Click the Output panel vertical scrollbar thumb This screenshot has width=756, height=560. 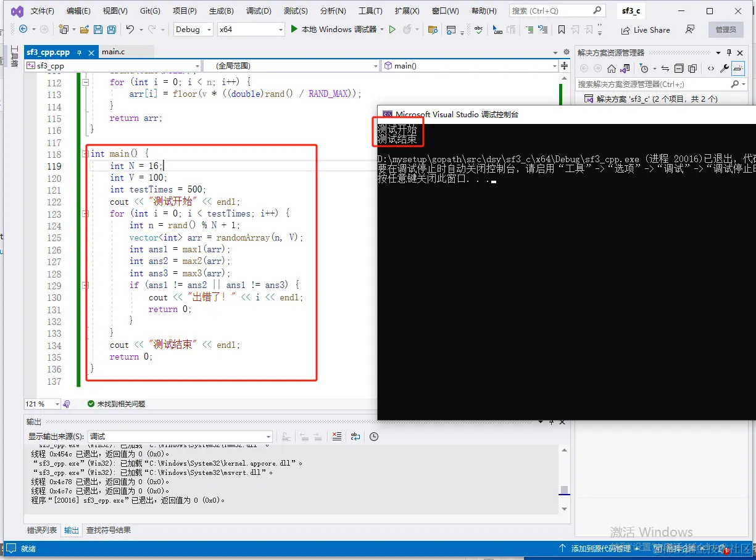point(563,490)
